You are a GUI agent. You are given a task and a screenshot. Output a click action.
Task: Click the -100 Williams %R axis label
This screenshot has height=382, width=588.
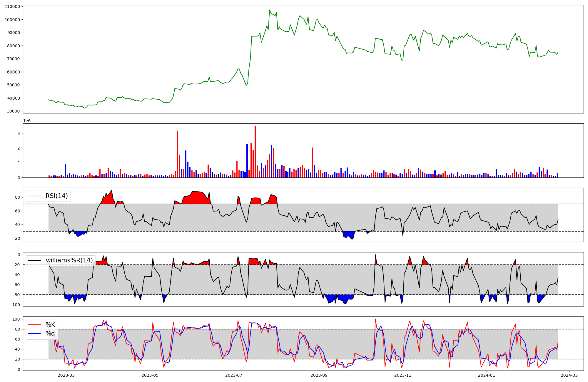click(15, 305)
